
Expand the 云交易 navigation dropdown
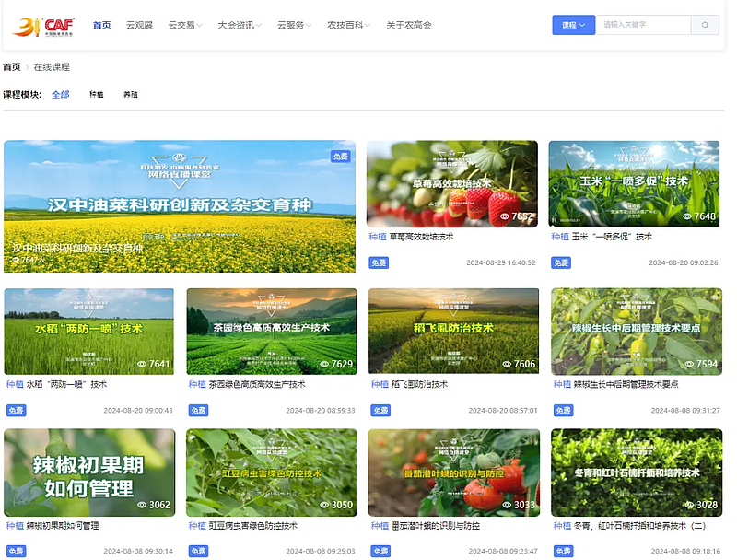click(185, 25)
